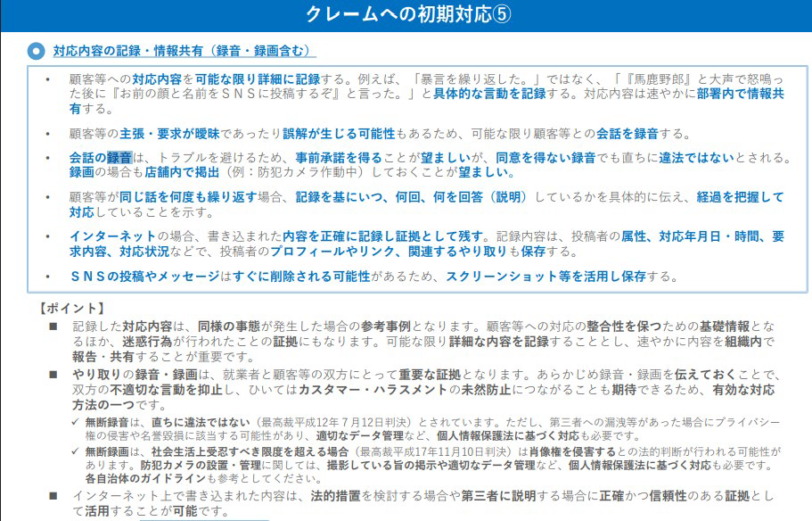
Task: Click the bold word 法的措置
Action: (x=335, y=496)
